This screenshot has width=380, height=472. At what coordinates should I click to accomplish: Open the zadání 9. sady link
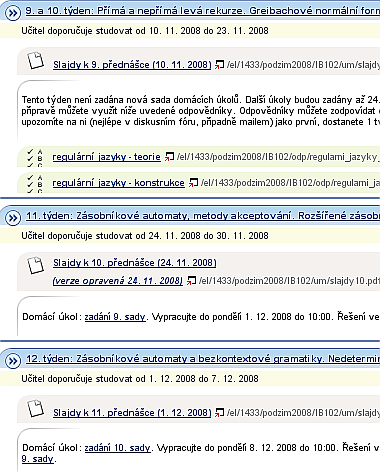[x=115, y=317]
